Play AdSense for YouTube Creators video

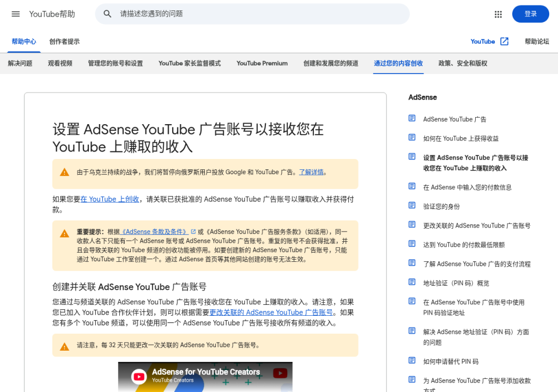click(205, 377)
